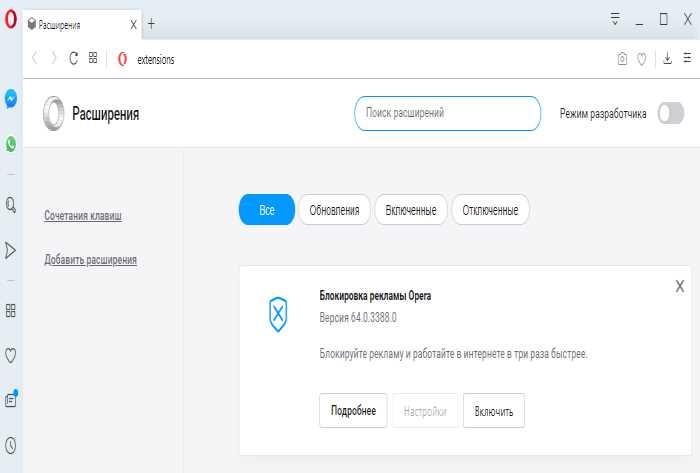The height and width of the screenshot is (473, 700).
Task: Take a snapshot with the camera icon
Action: pyautogui.click(x=622, y=59)
